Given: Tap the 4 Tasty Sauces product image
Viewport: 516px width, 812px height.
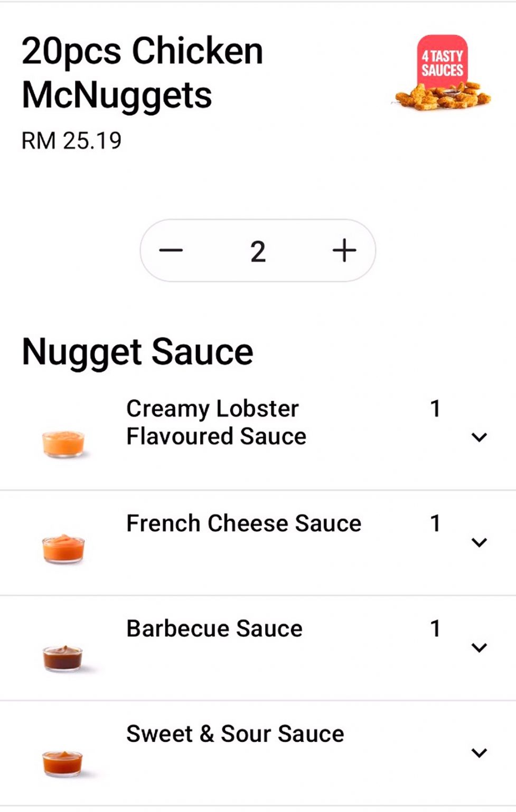Looking at the screenshot, I should click(x=443, y=74).
